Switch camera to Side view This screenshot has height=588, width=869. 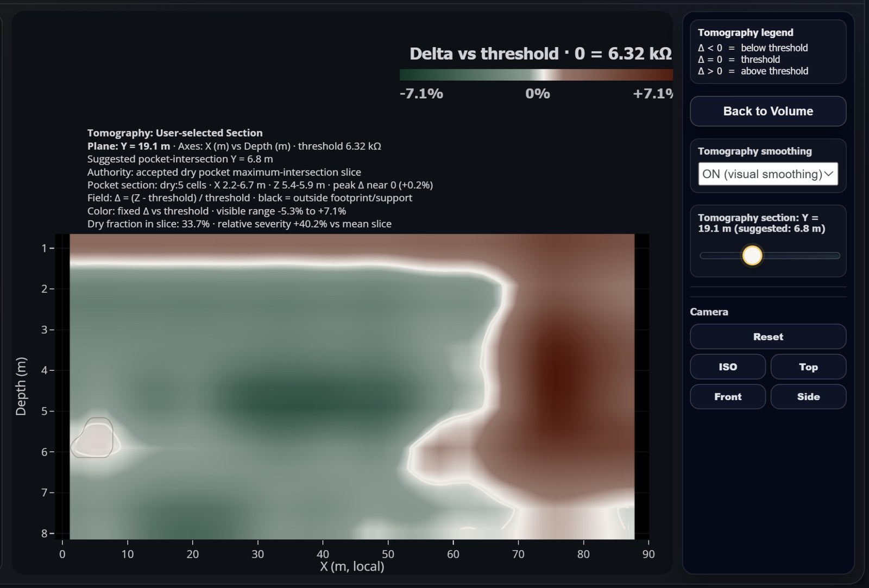tap(808, 397)
